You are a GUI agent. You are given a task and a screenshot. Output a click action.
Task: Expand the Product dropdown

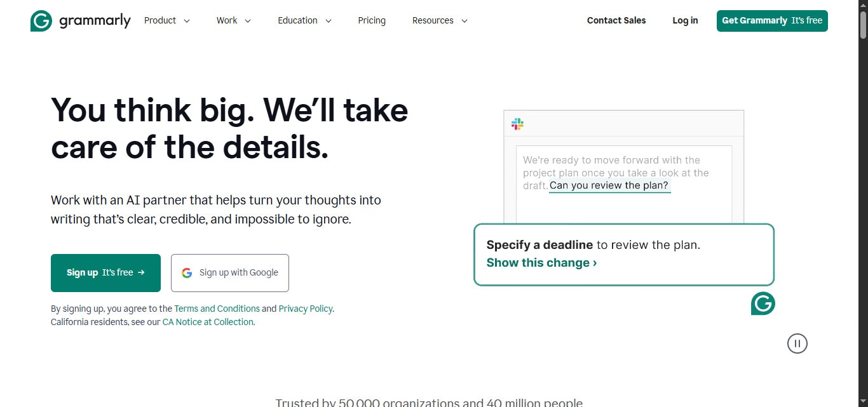click(x=166, y=20)
